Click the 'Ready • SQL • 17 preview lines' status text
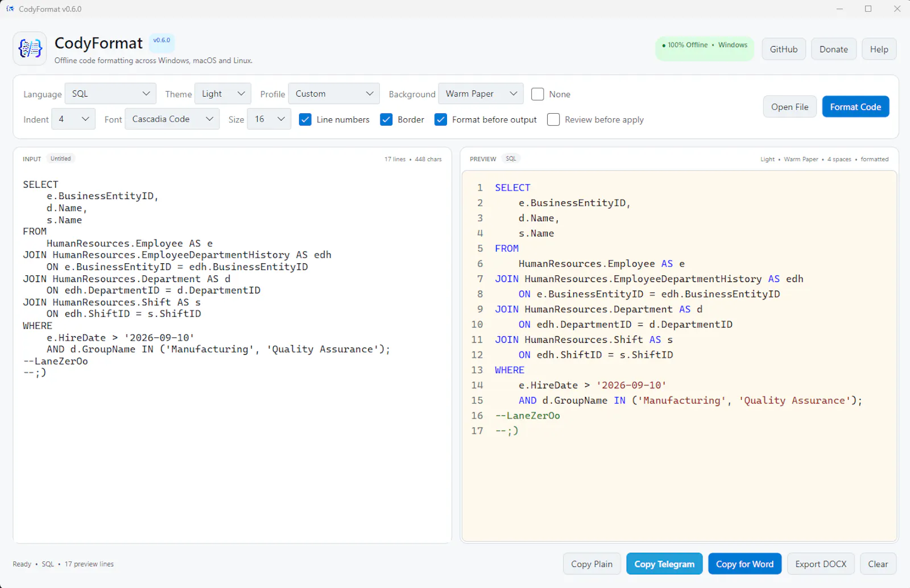The height and width of the screenshot is (588, 910). tap(63, 564)
